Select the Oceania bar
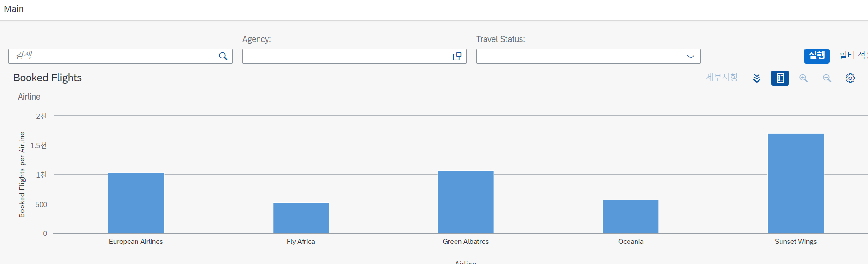868x264 pixels. tap(630, 217)
